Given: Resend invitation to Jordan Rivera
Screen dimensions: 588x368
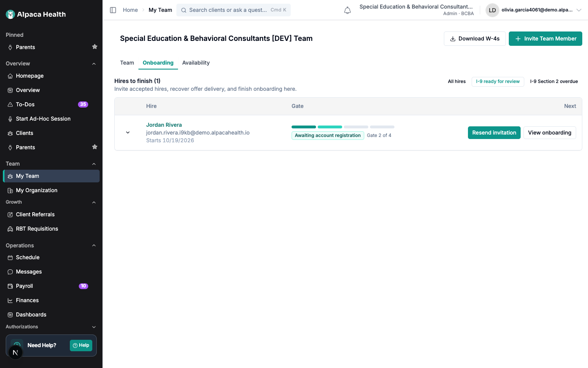Looking at the screenshot, I should click(494, 132).
